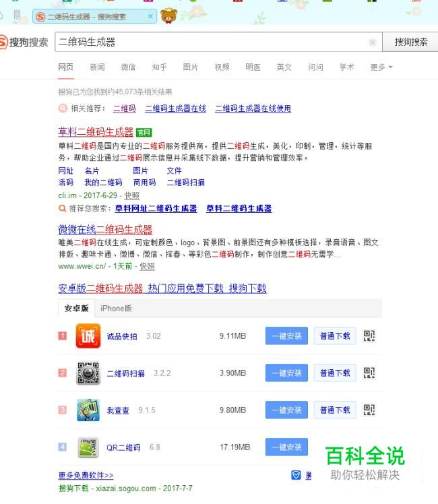Click the 官网 badge next to 草料二维码生成器
This screenshot has height=504, width=438.
[144, 133]
